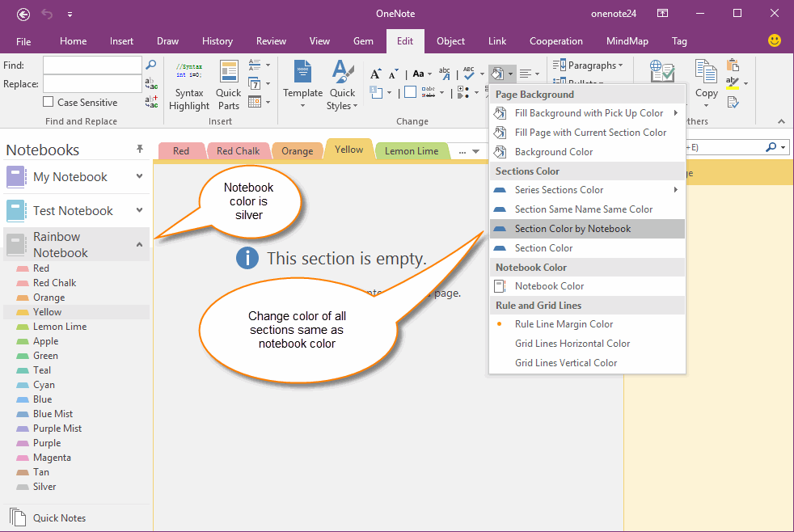Image resolution: width=794 pixels, height=532 pixels.
Task: Open Quick Styles
Action: point(342,86)
